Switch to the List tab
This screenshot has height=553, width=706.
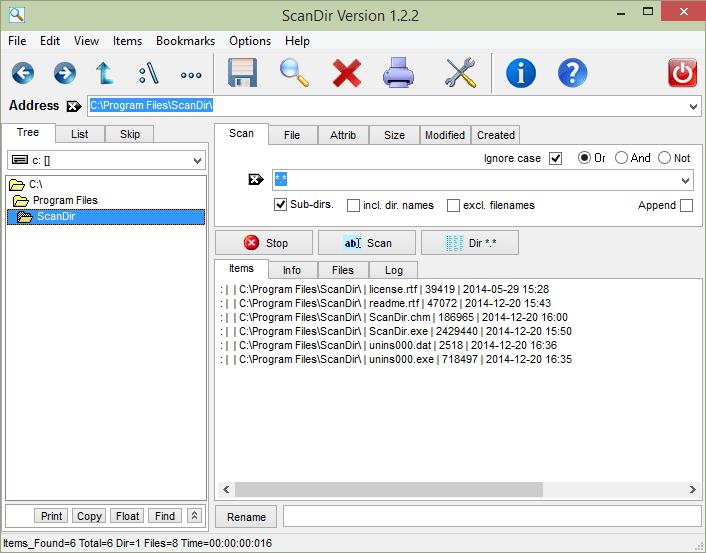(80, 134)
